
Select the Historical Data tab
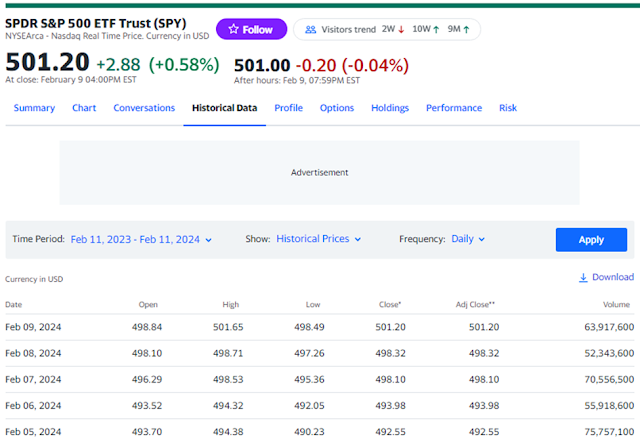[224, 108]
